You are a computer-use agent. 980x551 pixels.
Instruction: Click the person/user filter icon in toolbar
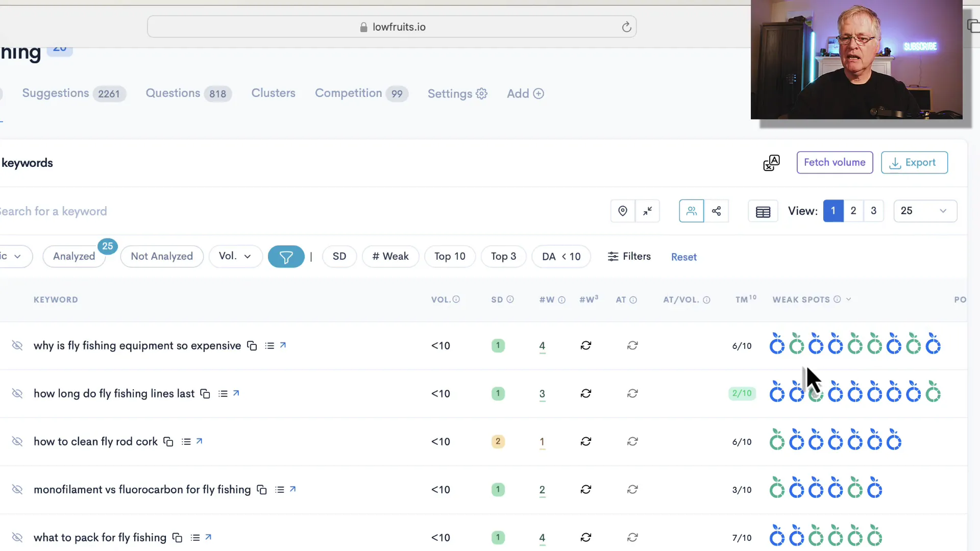click(691, 211)
